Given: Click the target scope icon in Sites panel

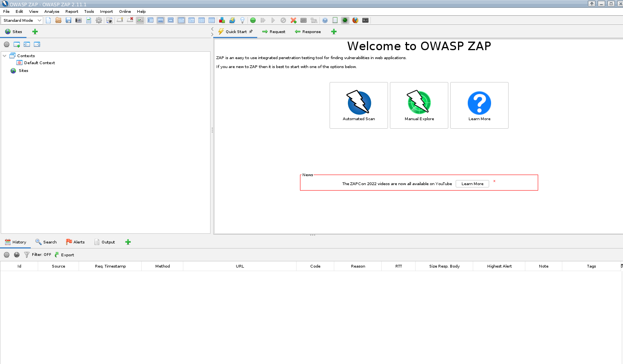Looking at the screenshot, I should (7, 44).
